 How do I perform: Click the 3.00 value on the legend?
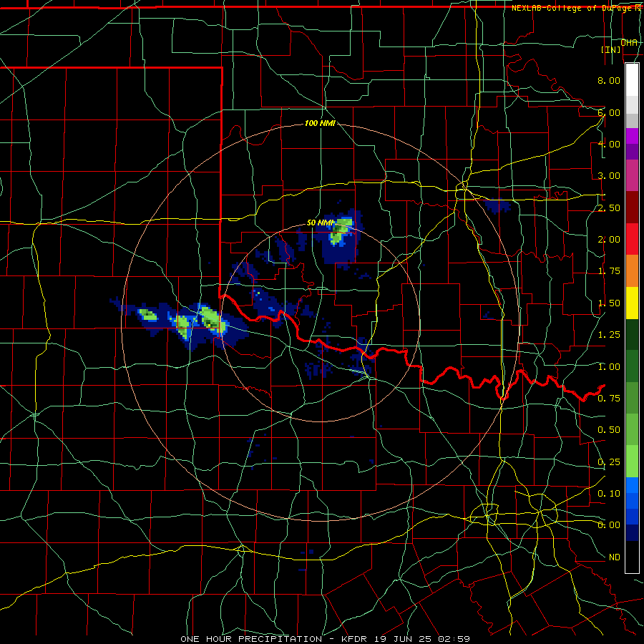[609, 176]
